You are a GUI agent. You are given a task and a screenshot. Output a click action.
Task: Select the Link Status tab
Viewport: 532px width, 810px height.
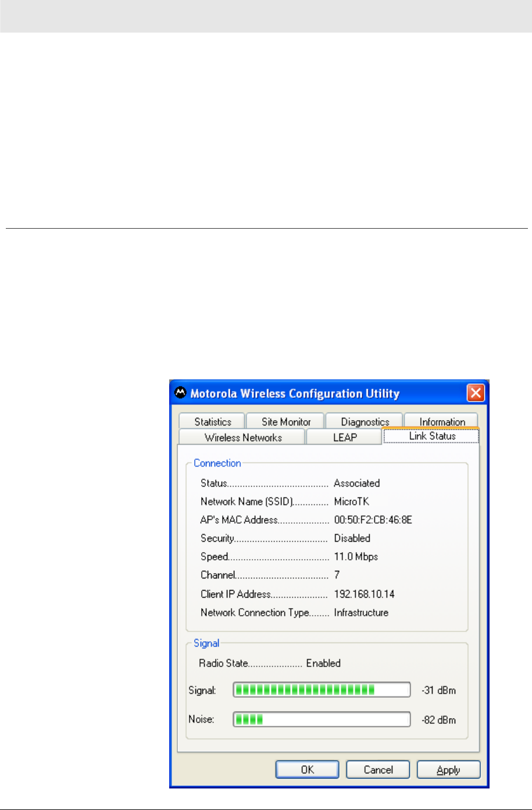pos(431,436)
